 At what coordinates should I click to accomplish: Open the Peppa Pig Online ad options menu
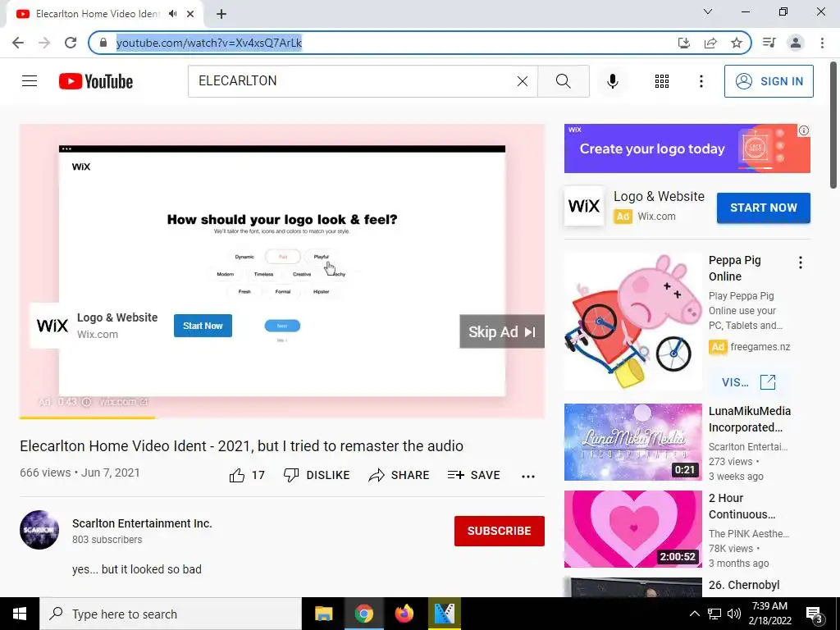pyautogui.click(x=801, y=262)
